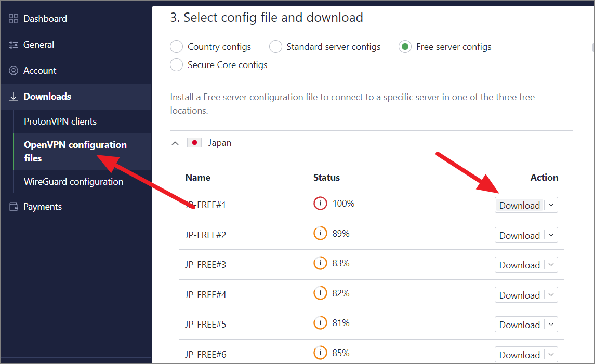Open the OpenVPN configuration files page
This screenshot has width=595, height=364.
click(75, 151)
